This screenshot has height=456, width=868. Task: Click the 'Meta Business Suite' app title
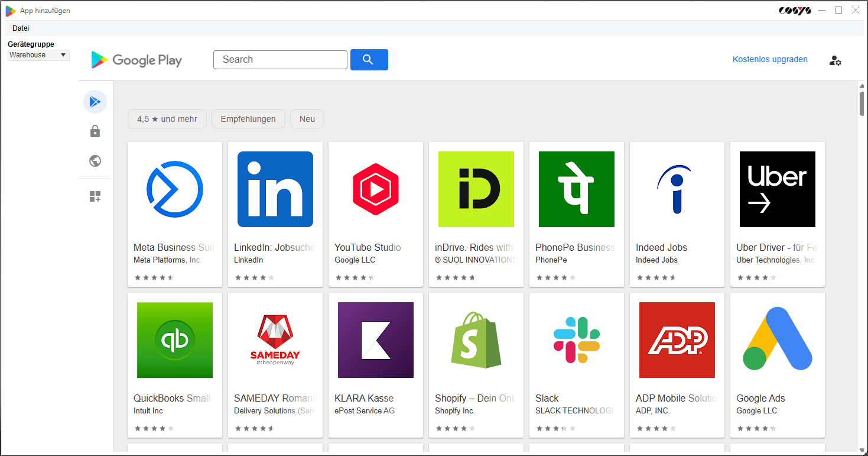(174, 247)
